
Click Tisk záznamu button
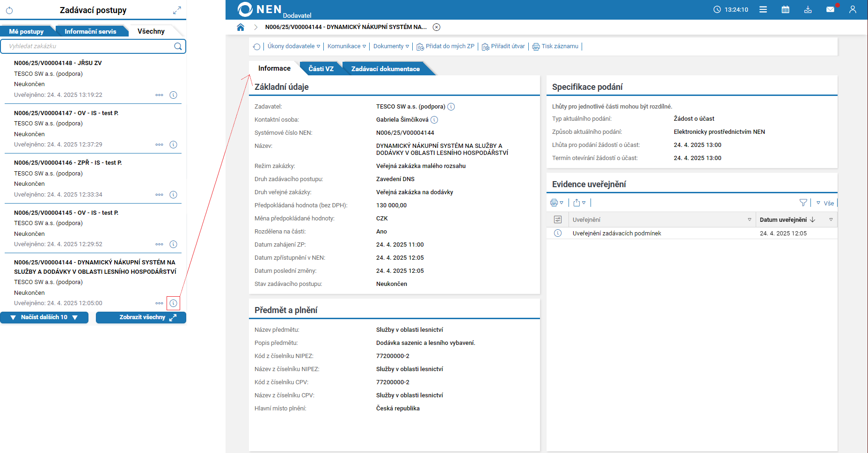point(555,46)
